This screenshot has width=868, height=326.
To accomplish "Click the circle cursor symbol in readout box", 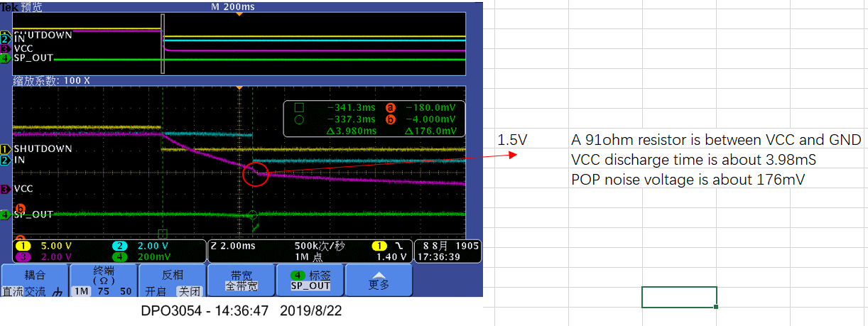I will click(299, 119).
